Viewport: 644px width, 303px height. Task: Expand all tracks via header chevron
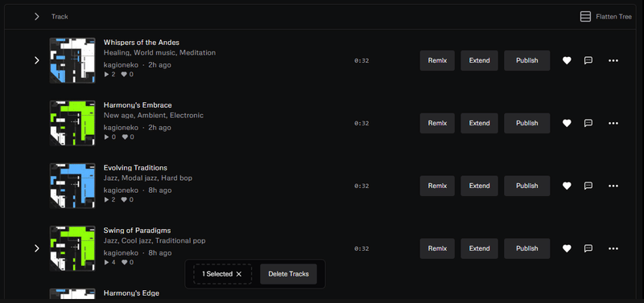point(37,17)
